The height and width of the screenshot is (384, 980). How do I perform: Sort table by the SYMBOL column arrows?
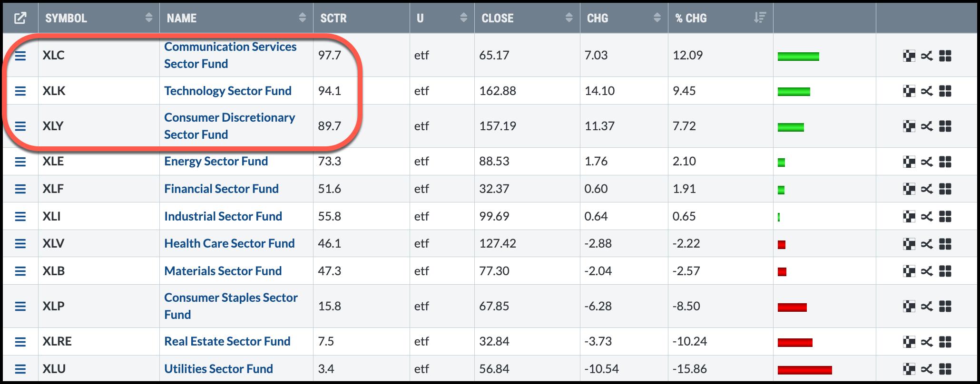click(149, 18)
